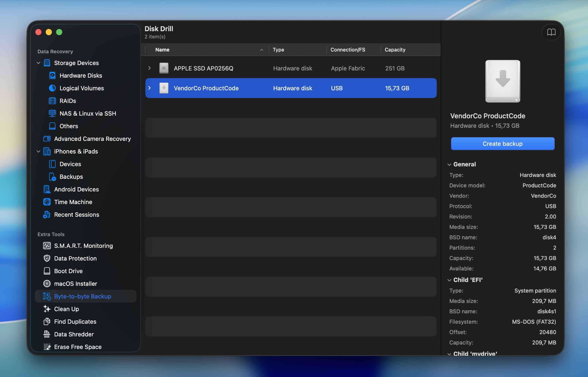Click the Create backup button
Screen dimensions: 588x377
[502, 144]
